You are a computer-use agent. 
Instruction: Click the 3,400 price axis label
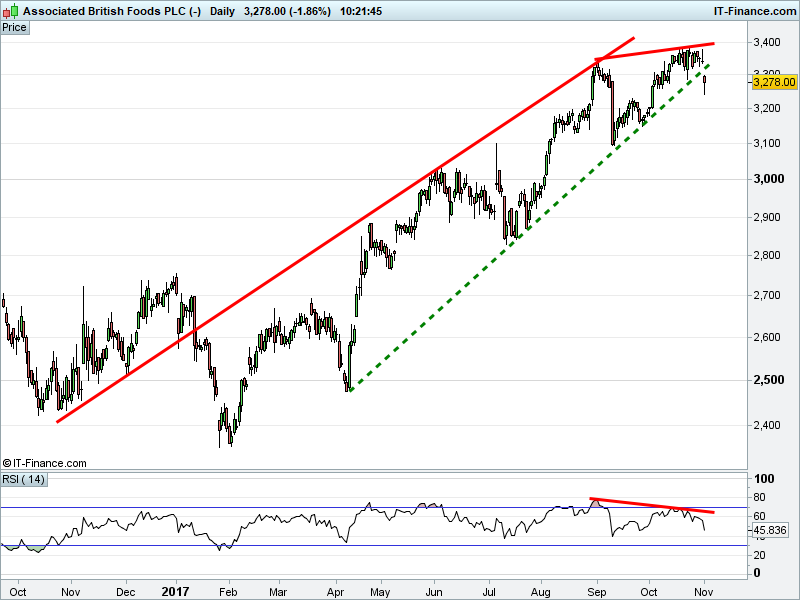point(767,42)
